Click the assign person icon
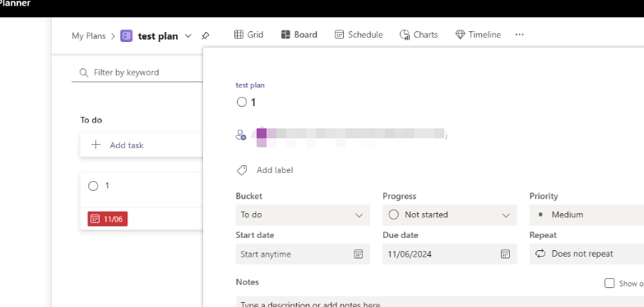644x307 pixels. click(x=241, y=134)
